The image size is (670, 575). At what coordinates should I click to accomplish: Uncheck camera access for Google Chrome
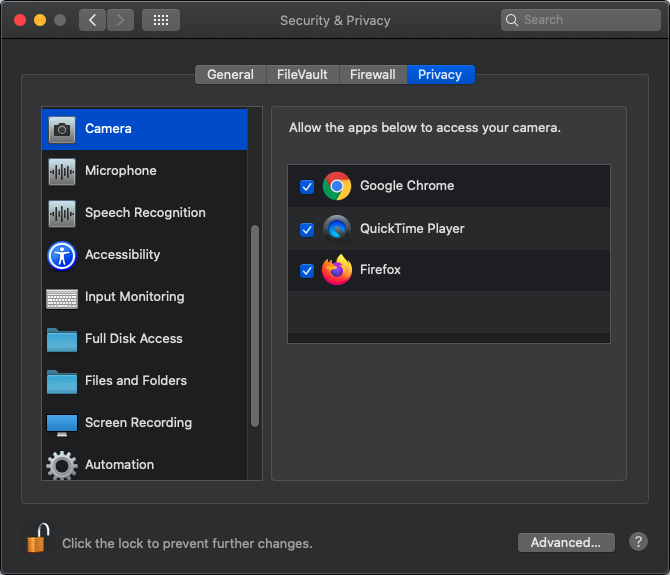point(307,187)
